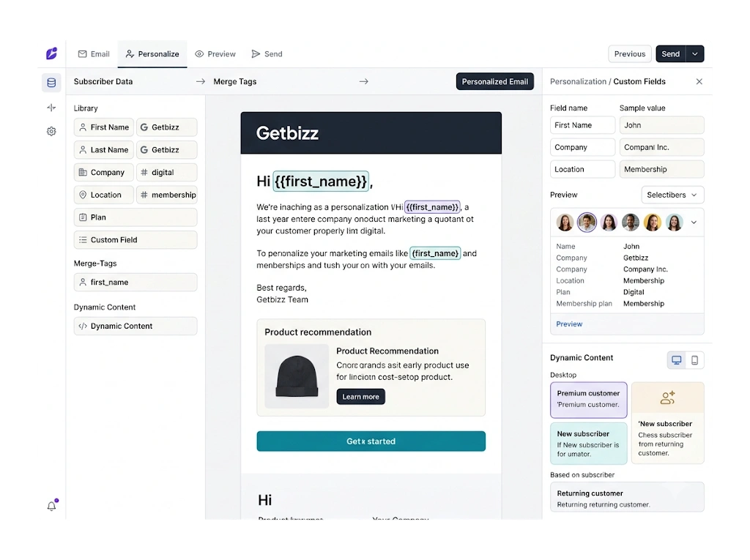The width and height of the screenshot is (750, 560).
Task: Choose the digital tag chip
Action: coord(166,172)
